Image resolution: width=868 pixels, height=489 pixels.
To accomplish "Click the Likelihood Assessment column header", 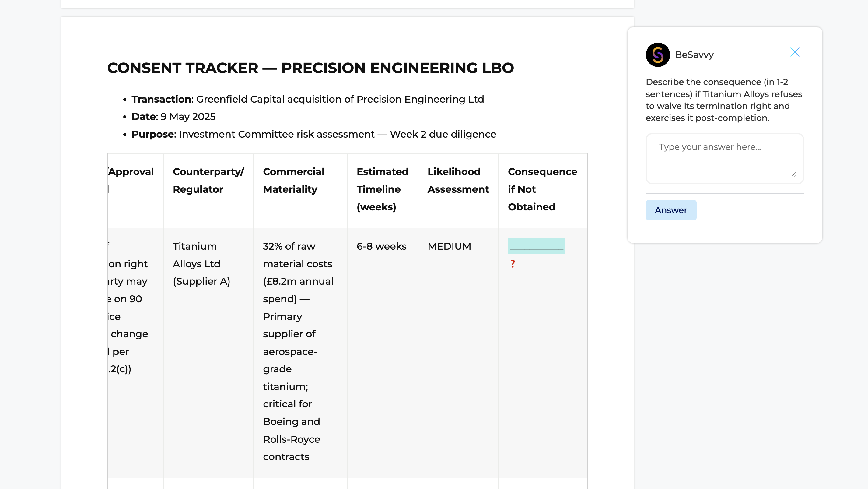I will pyautogui.click(x=458, y=181).
